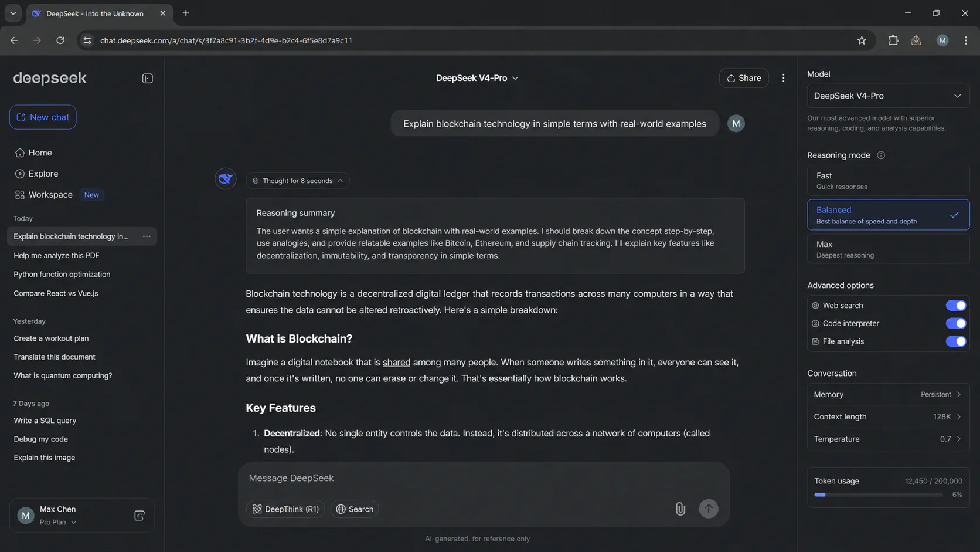The image size is (980, 552).
Task: Open the Memory setting
Action: [x=888, y=395]
